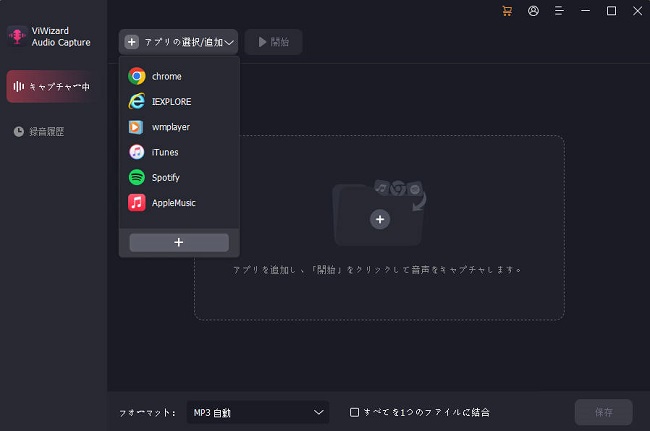Click the フォーマット: label
Screen dimensions: 650x431
[147, 413]
